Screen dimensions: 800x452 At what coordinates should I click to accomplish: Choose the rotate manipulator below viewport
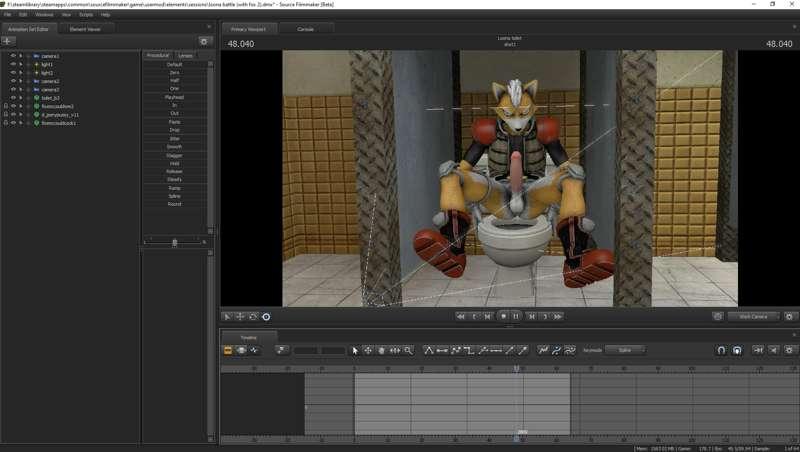[253, 317]
